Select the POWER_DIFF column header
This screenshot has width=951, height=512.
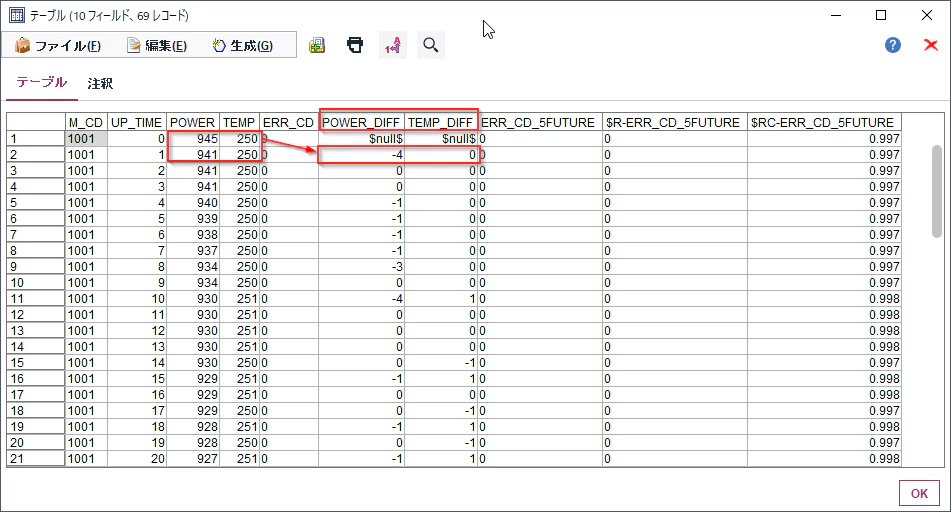click(x=361, y=123)
